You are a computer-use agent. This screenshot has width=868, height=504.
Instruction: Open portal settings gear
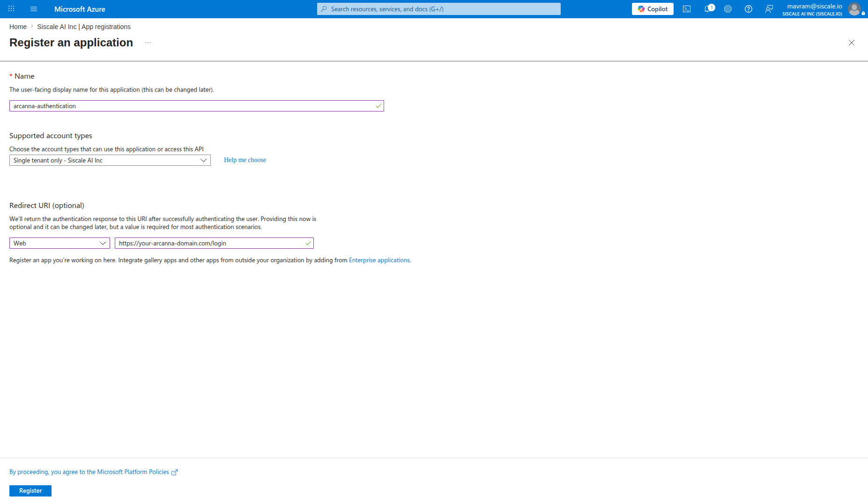click(x=728, y=9)
